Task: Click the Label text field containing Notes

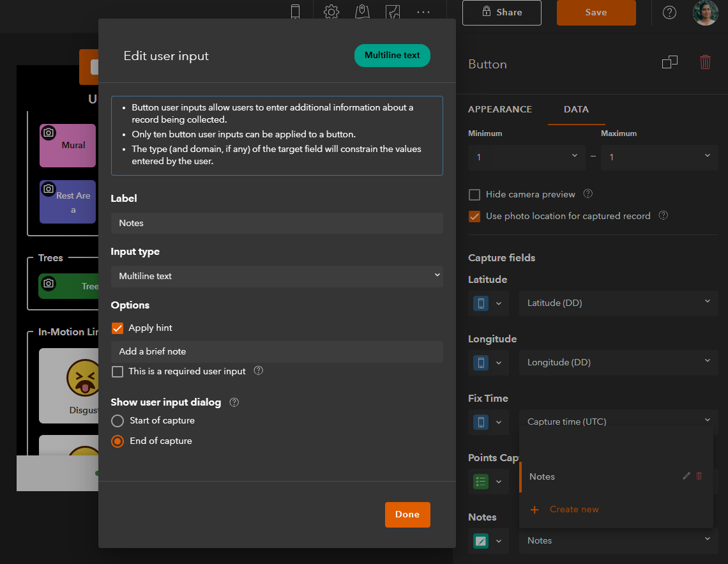Action: [277, 224]
